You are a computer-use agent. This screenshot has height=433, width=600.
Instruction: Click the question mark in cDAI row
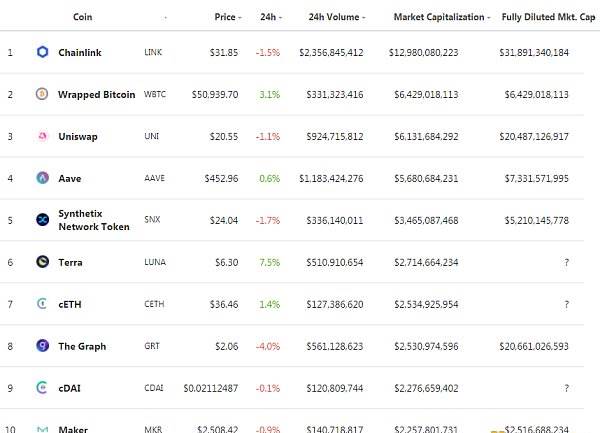pyautogui.click(x=567, y=388)
